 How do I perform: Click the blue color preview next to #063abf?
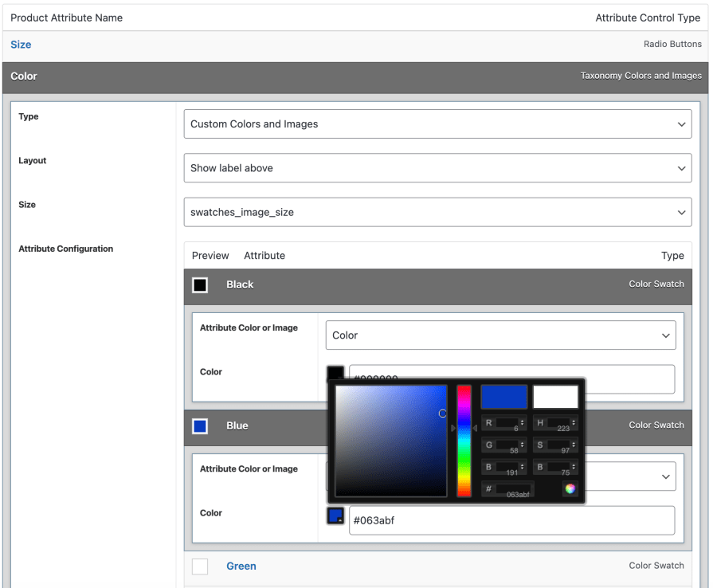tap(335, 515)
